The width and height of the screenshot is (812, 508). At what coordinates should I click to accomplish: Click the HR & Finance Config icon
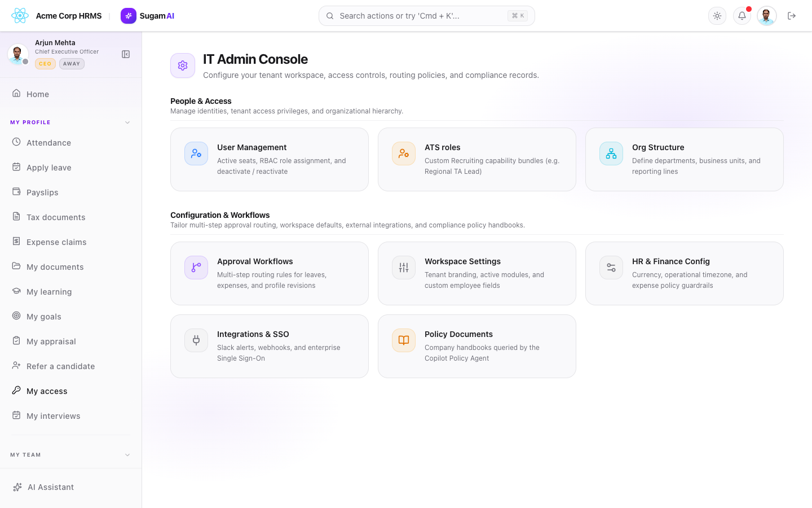(611, 268)
